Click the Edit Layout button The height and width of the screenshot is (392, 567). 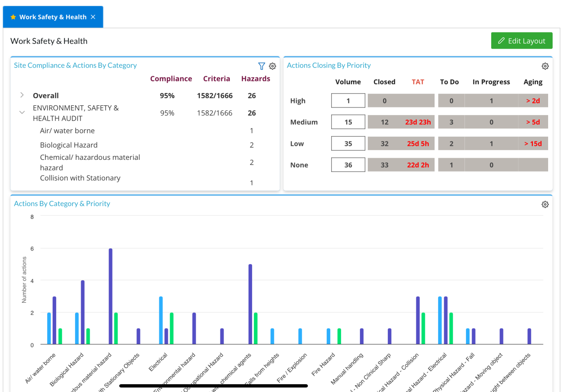point(521,41)
